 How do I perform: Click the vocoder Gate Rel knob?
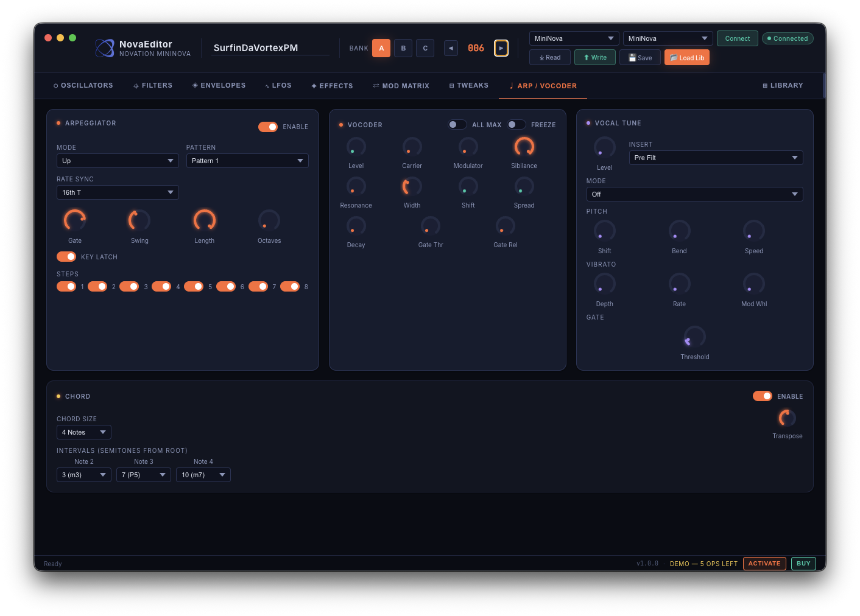click(506, 226)
